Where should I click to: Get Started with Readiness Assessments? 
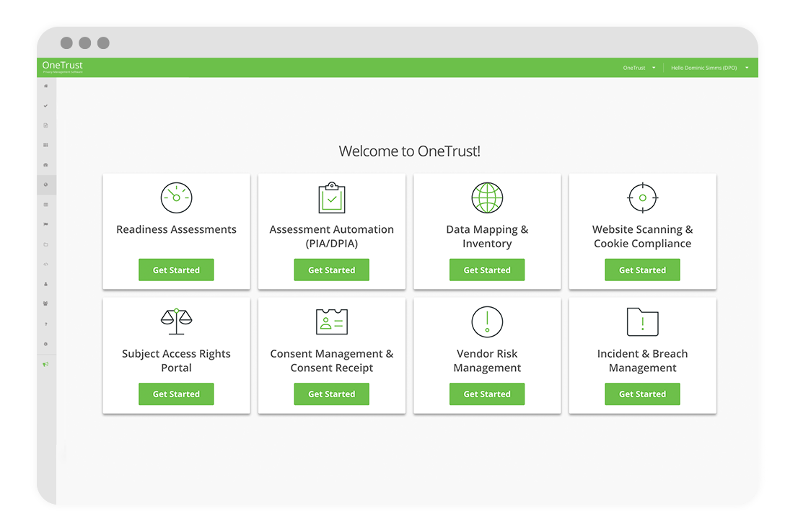[x=176, y=270]
